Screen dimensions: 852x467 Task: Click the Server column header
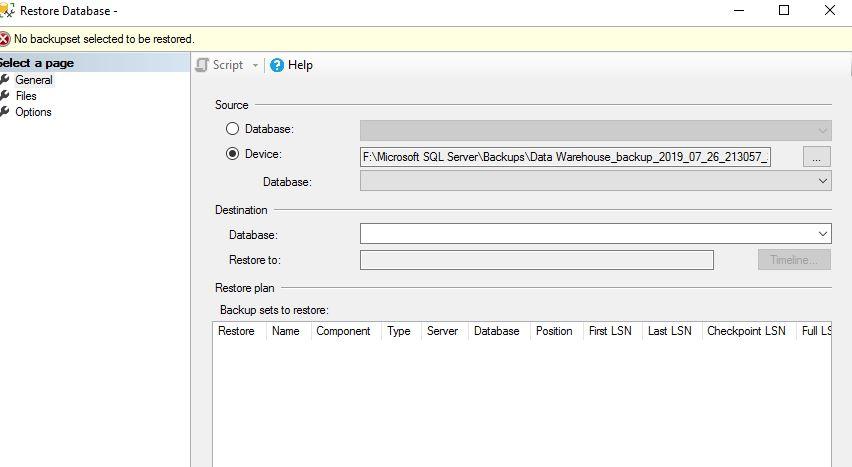coord(445,331)
